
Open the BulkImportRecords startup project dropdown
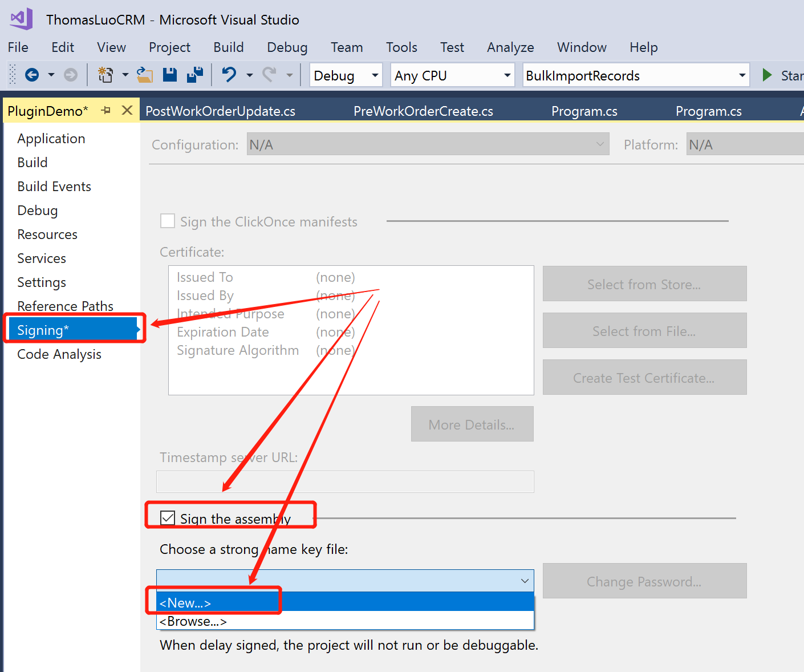(x=636, y=75)
